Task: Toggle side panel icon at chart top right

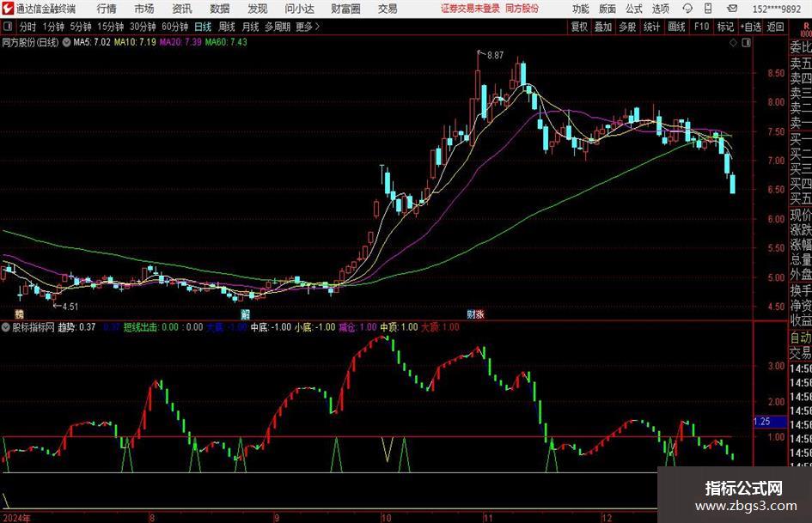Action: pyautogui.click(x=746, y=43)
